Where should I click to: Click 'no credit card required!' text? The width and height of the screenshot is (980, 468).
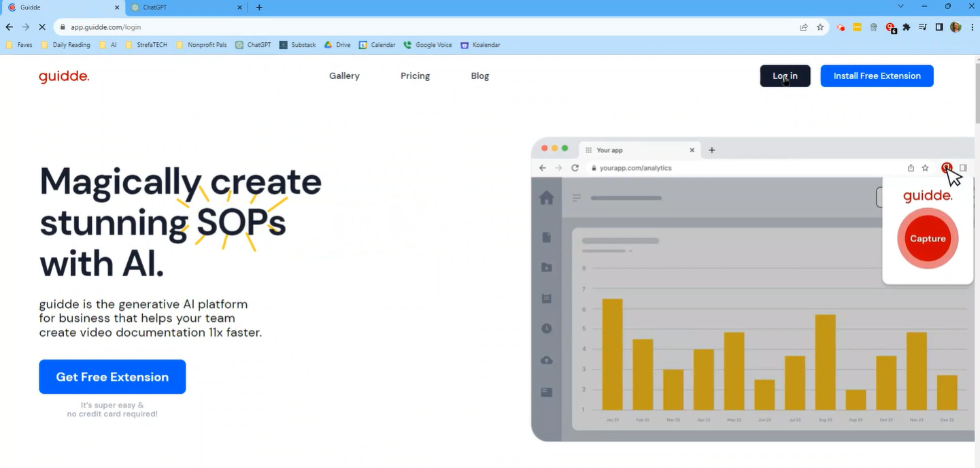112,414
